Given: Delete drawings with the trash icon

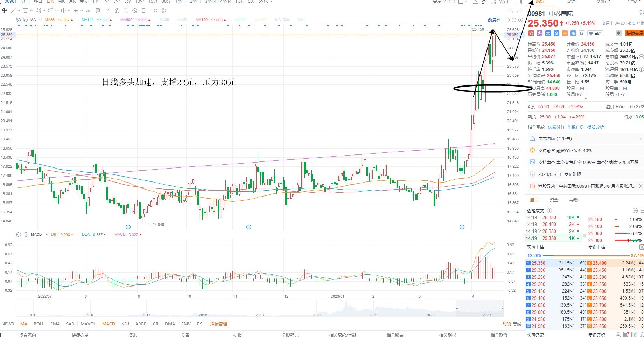Looking at the screenshot, I should pos(143,11).
